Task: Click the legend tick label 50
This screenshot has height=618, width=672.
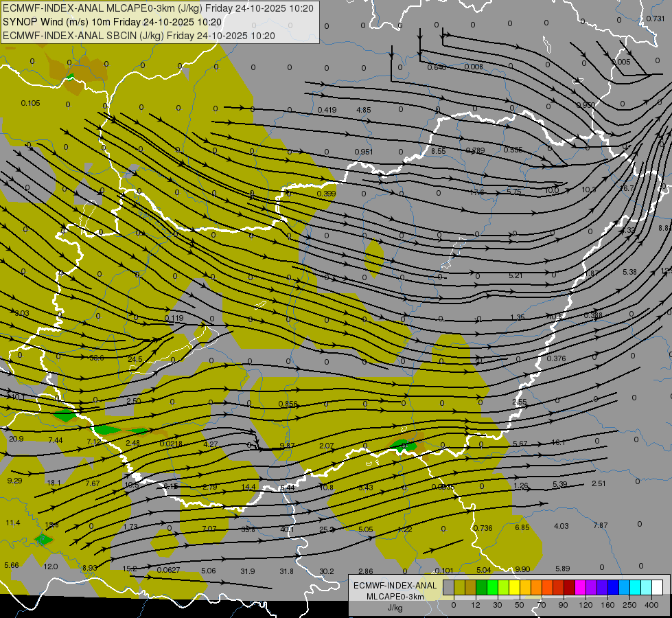Action: (x=520, y=605)
